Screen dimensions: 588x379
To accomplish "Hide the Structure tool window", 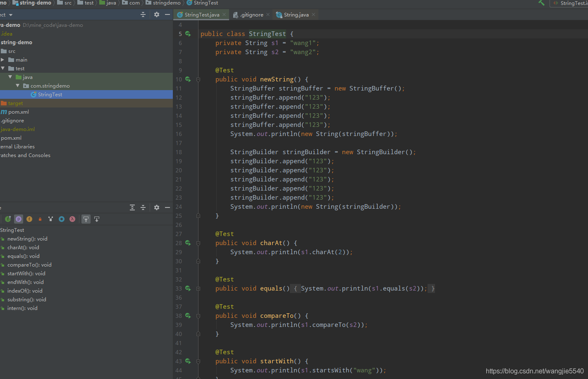I will click(x=167, y=207).
